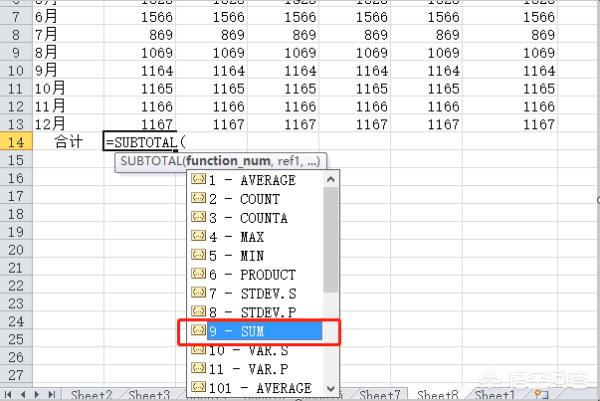Click icon next to "6 - PRODUCT"
This screenshot has height=401, width=600.
[x=198, y=275]
